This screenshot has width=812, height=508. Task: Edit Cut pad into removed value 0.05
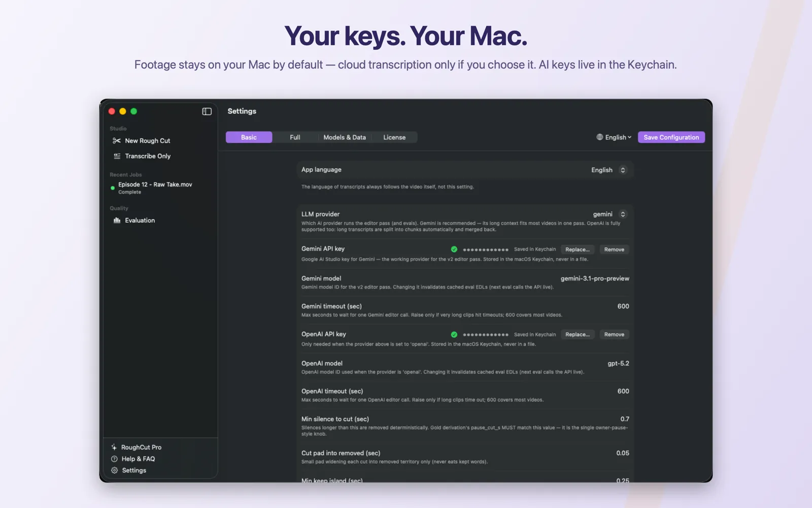tap(623, 453)
